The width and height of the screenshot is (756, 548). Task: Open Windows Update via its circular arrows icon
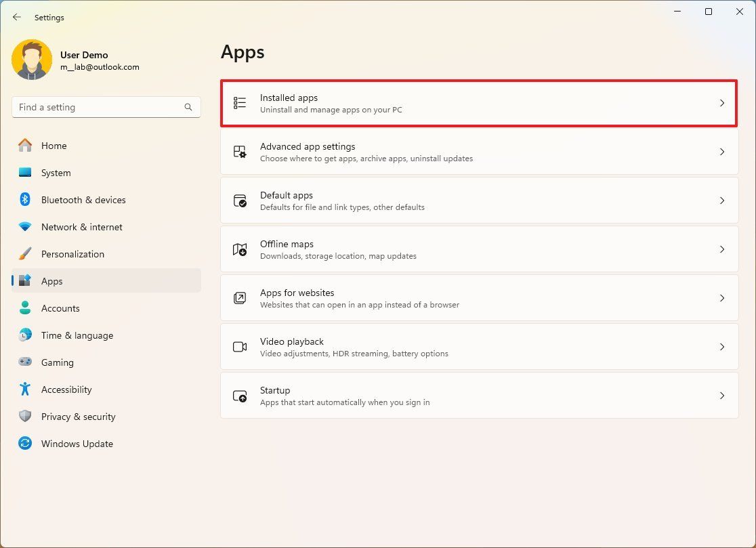24,444
